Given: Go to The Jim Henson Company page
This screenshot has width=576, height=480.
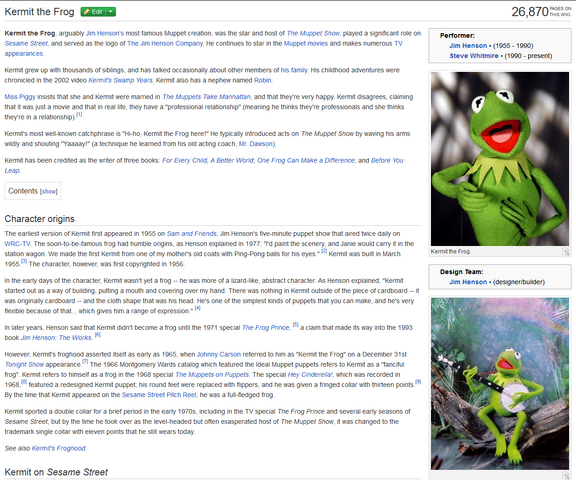Looking at the screenshot, I should click(x=165, y=43).
